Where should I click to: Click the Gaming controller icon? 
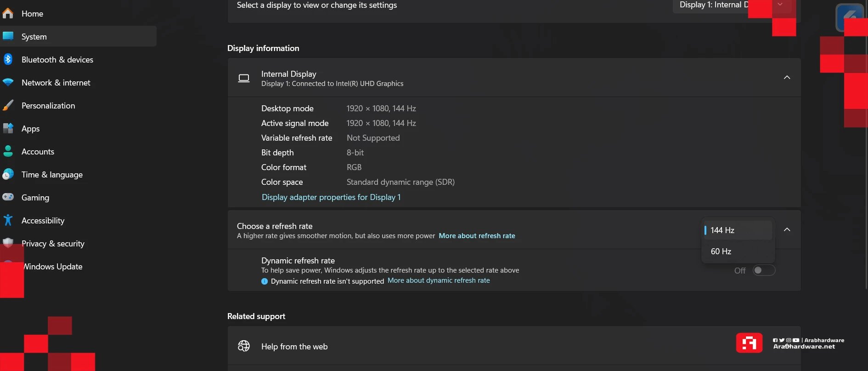[8, 197]
